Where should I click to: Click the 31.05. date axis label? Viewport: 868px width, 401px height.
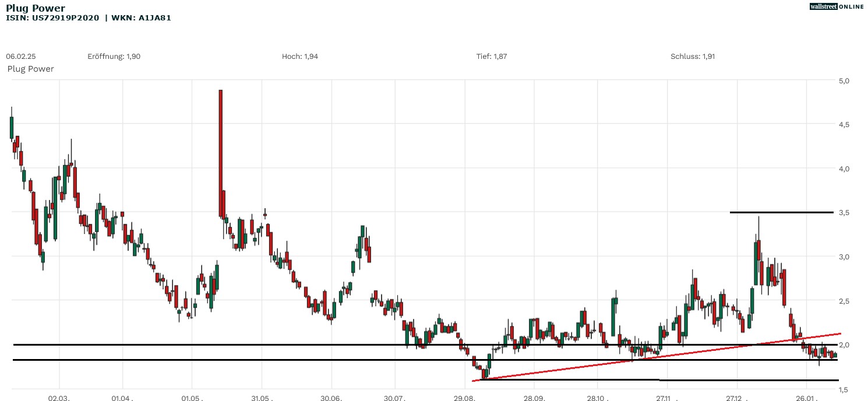262,397
